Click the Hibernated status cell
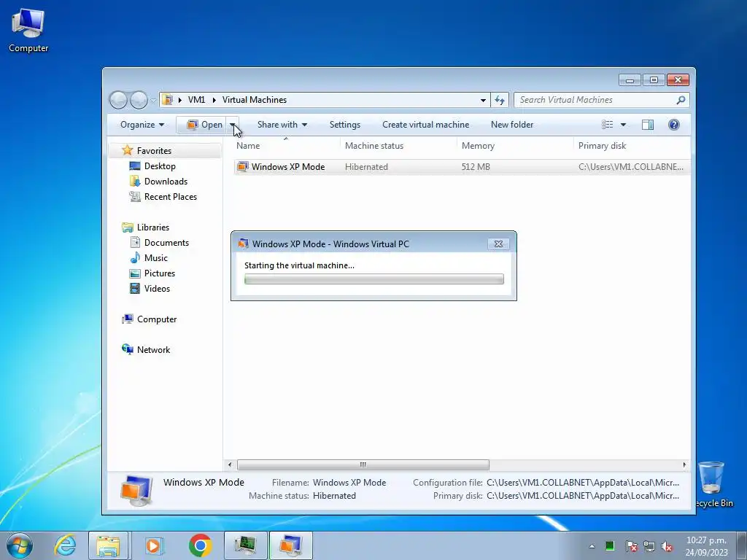Image resolution: width=747 pixels, height=560 pixels. tap(366, 167)
